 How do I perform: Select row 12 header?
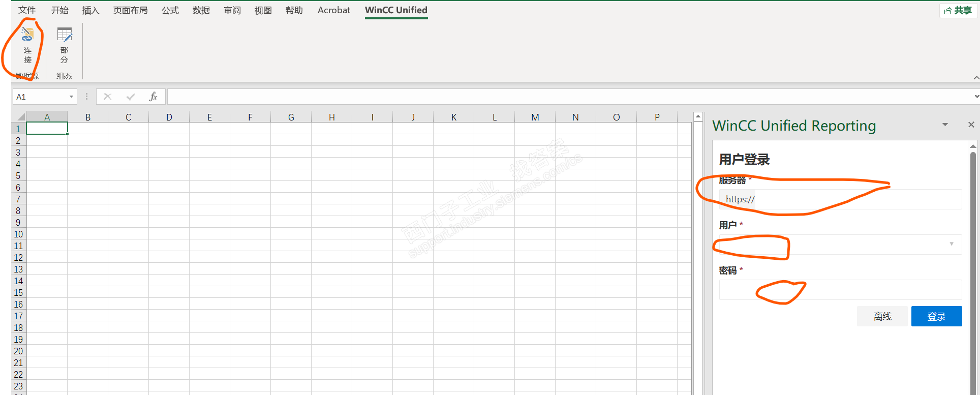[x=19, y=258]
